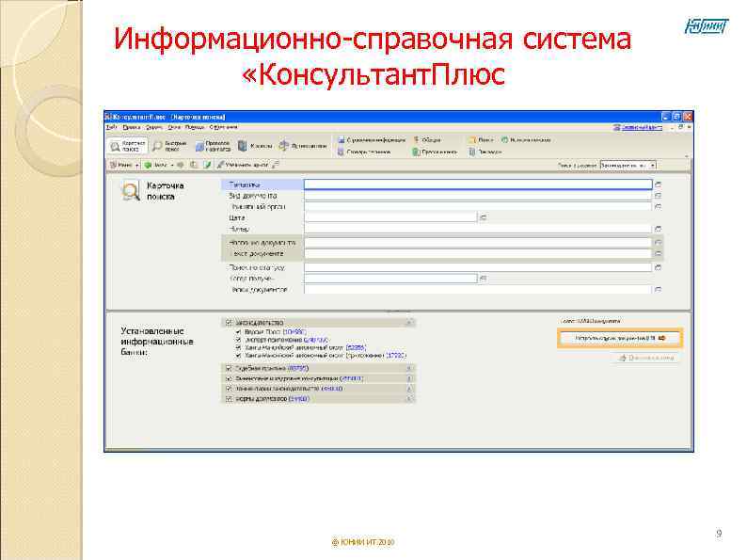Image resolution: width=747 pixels, height=560 pixels.
Task: Toggle the Ханты-Мансийский автономный округ checkbox
Action: [238, 347]
